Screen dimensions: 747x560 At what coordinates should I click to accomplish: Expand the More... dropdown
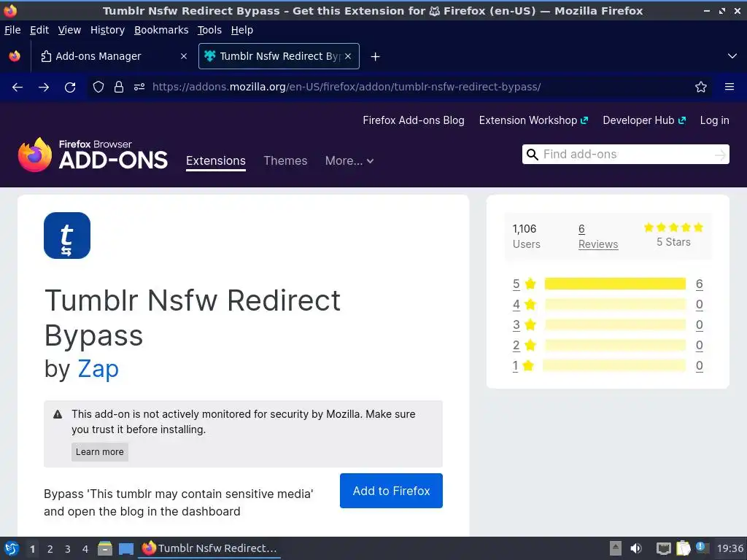click(x=349, y=161)
